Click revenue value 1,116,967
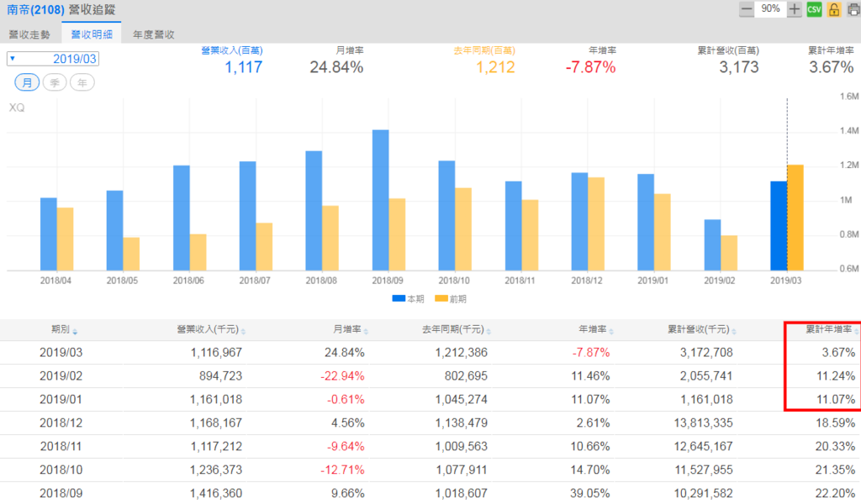 (x=216, y=353)
